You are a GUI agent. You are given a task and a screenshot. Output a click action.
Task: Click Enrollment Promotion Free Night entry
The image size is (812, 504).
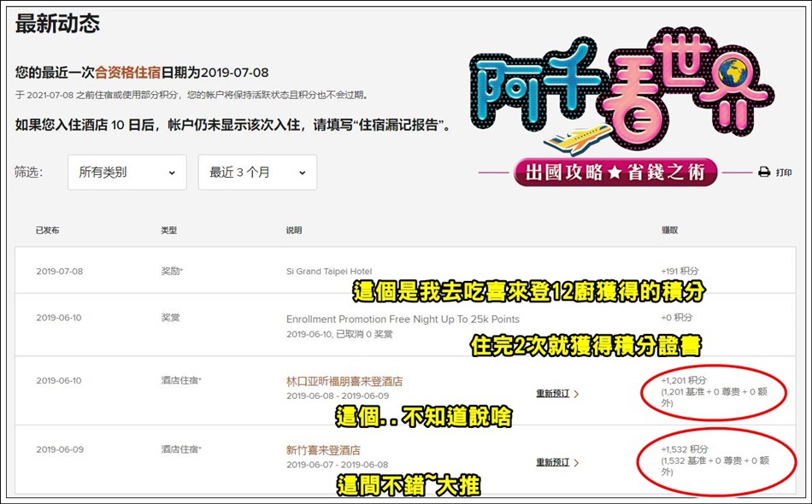pos(403,319)
